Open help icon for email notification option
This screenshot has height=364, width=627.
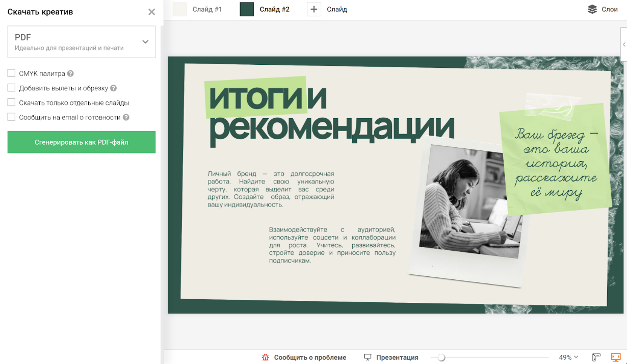pos(126,117)
